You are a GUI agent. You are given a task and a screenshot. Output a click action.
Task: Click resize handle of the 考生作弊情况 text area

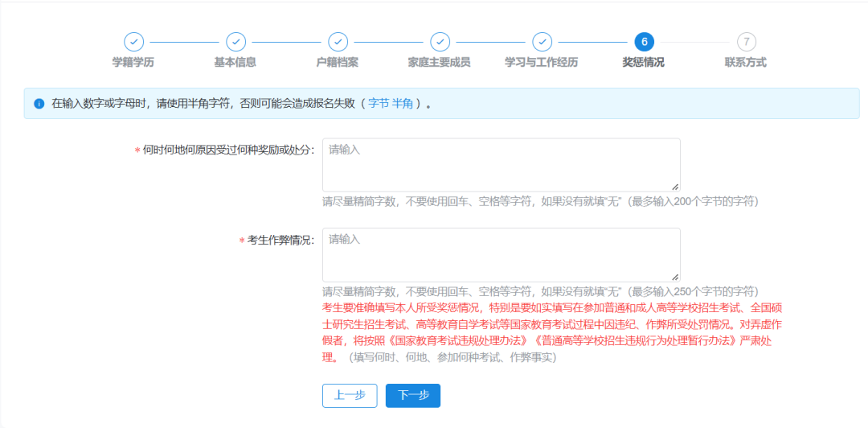[x=675, y=278]
